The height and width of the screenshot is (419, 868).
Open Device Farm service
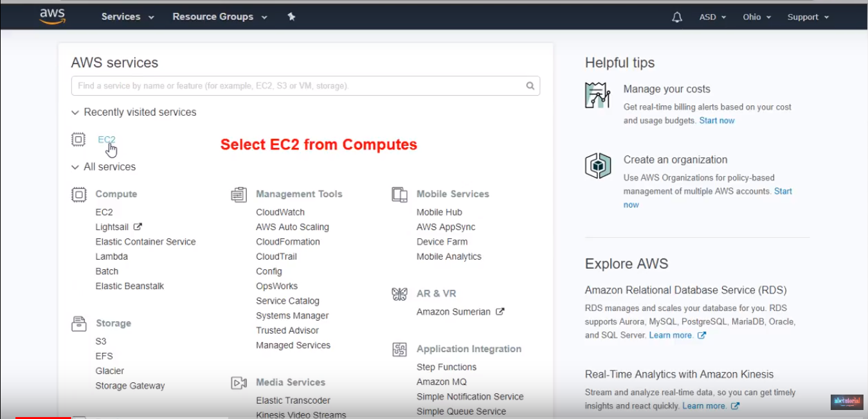click(x=442, y=242)
